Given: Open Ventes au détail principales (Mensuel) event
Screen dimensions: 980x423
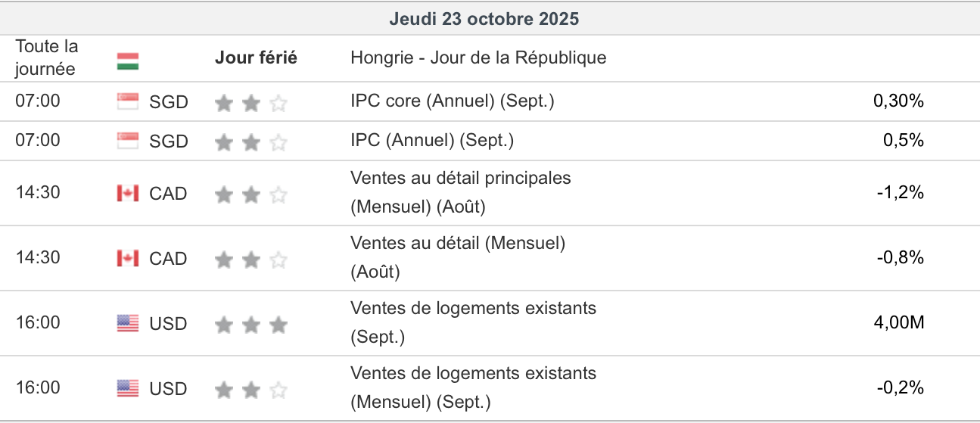Looking at the screenshot, I should pos(460,192).
